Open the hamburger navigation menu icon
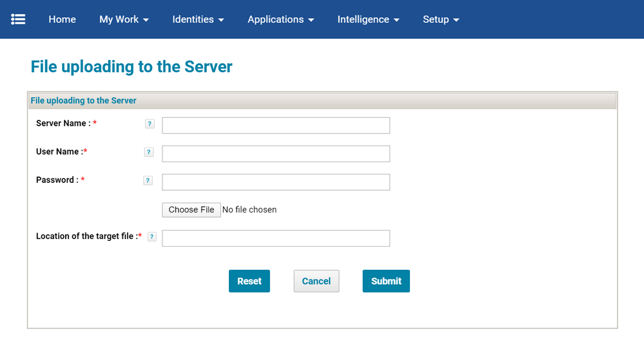644x351 pixels. 18,19
